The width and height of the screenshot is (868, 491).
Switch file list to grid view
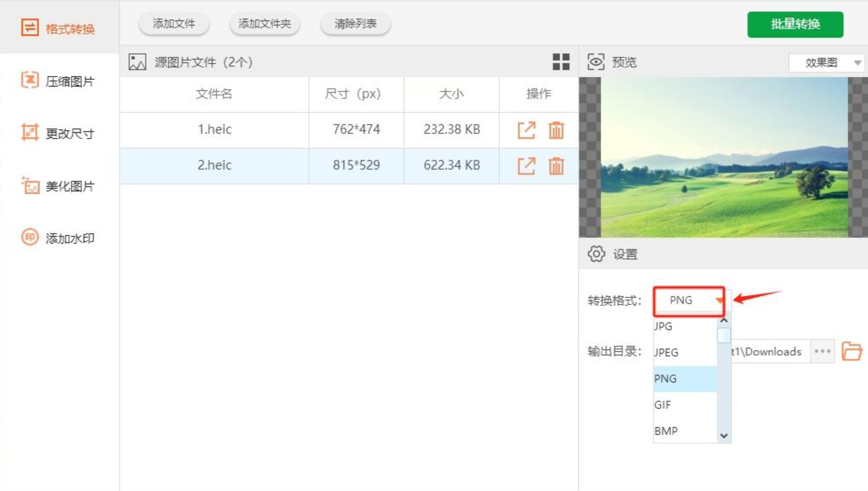(x=561, y=62)
